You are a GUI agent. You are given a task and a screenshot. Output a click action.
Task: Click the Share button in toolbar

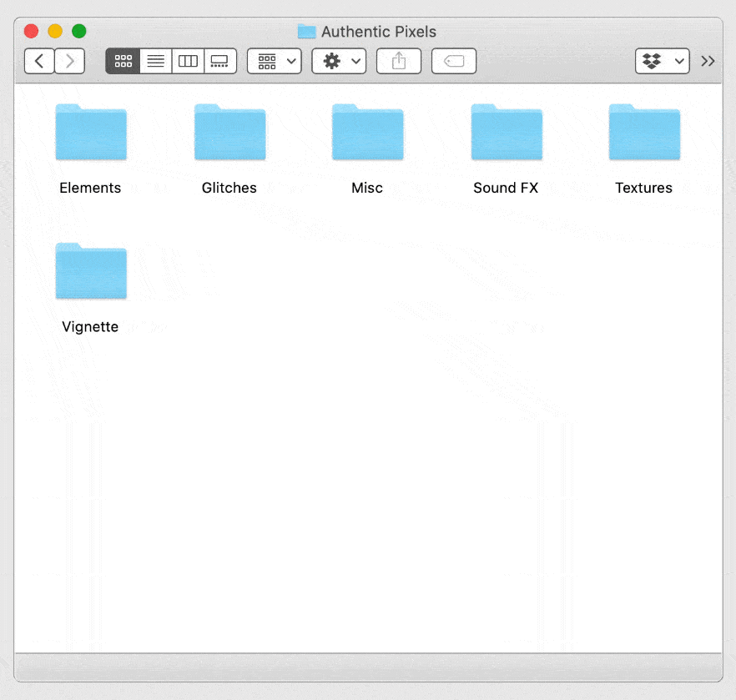coord(399,61)
